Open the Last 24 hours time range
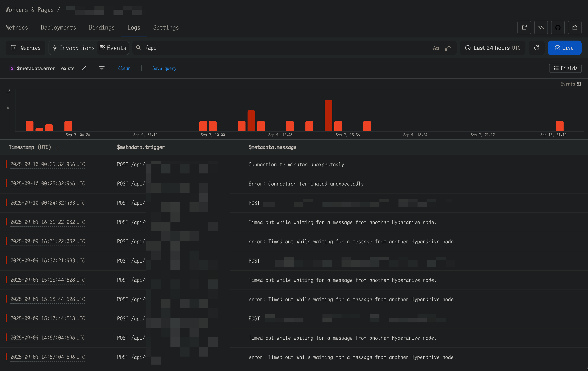 click(493, 48)
